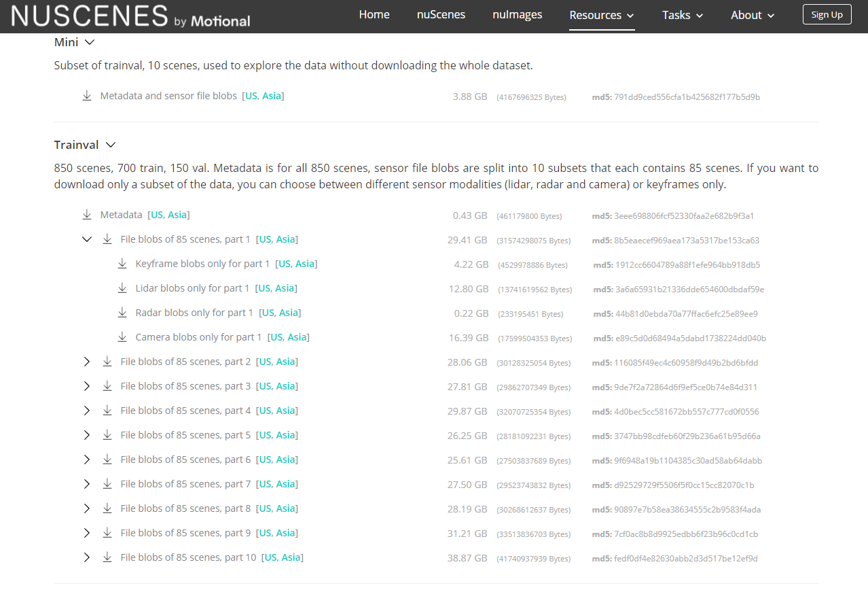This screenshot has width=868, height=590.
Task: Click the download icon for Camera blobs part 1
Action: pos(122,337)
